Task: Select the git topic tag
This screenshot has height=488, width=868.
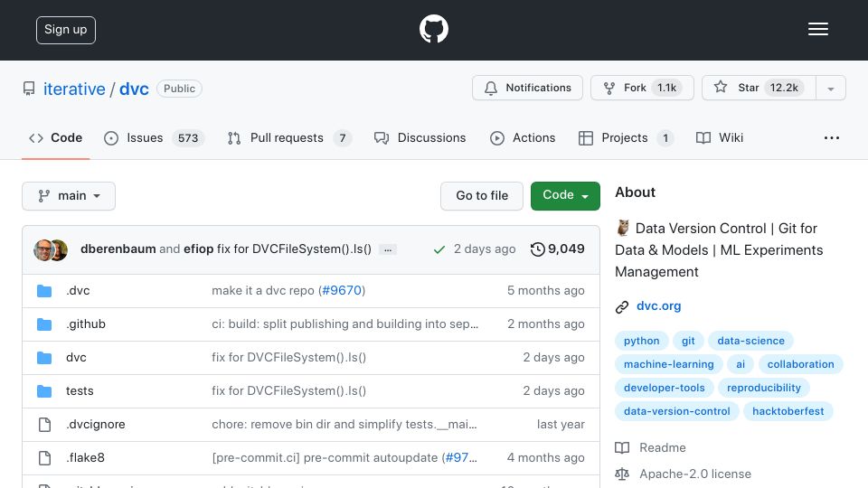Action: pyautogui.click(x=688, y=341)
